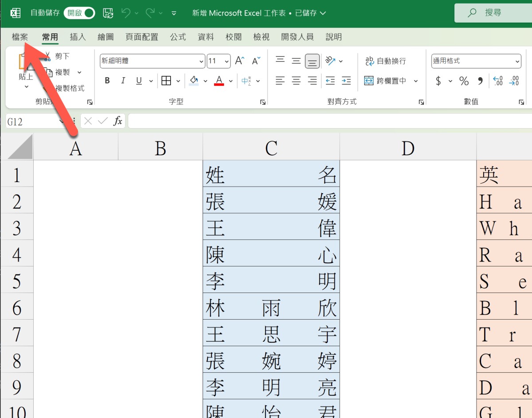Click the Underline icon
This screenshot has width=532, height=418.
[139, 81]
